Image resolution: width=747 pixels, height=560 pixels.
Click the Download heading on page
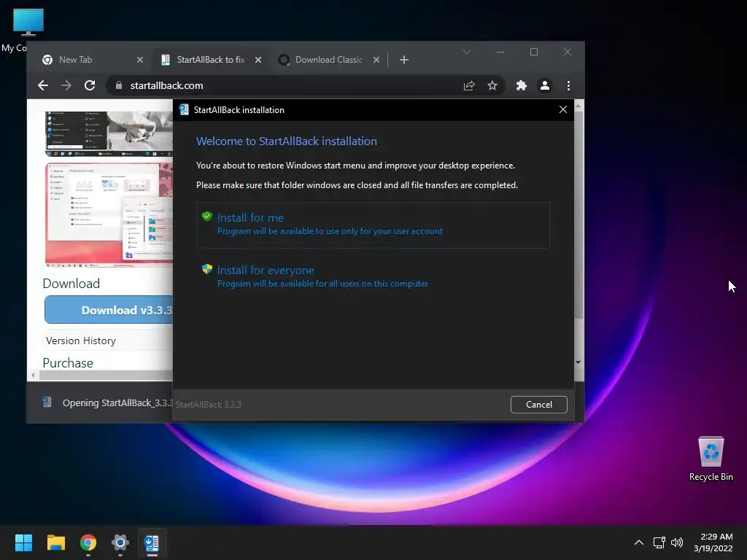[x=71, y=284]
